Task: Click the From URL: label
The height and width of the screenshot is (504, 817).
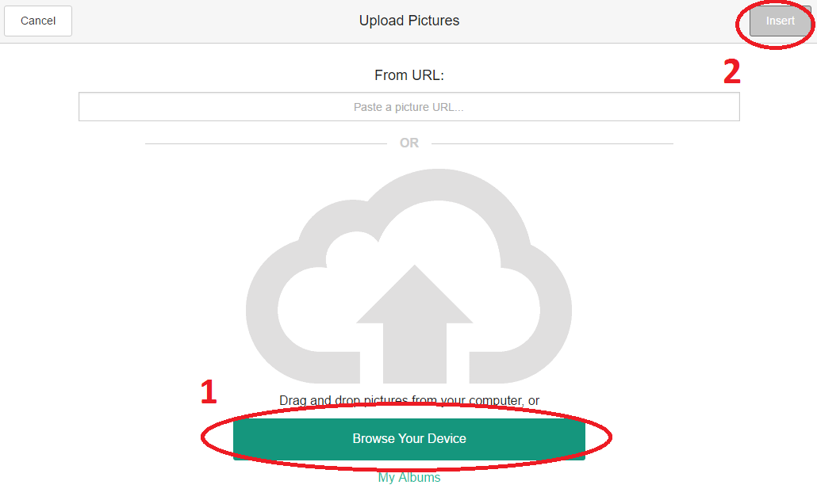Action: point(408,75)
